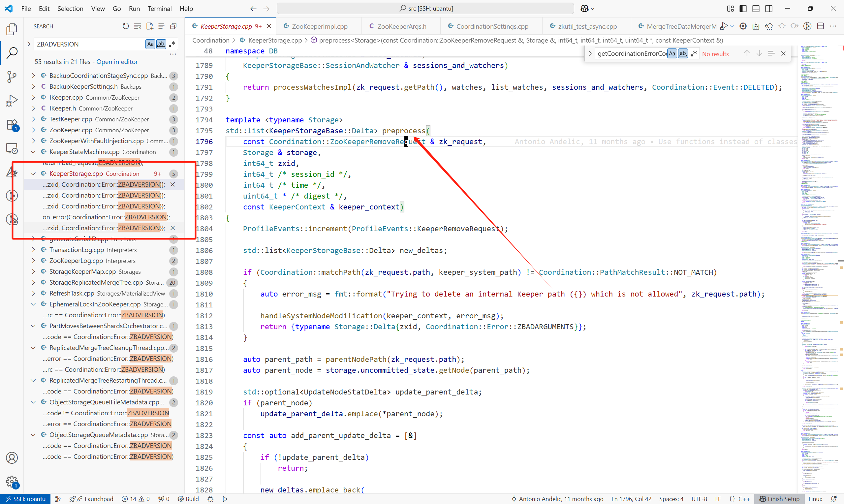
Task: Expand TestKeeper.cpp search results
Action: pos(33,119)
